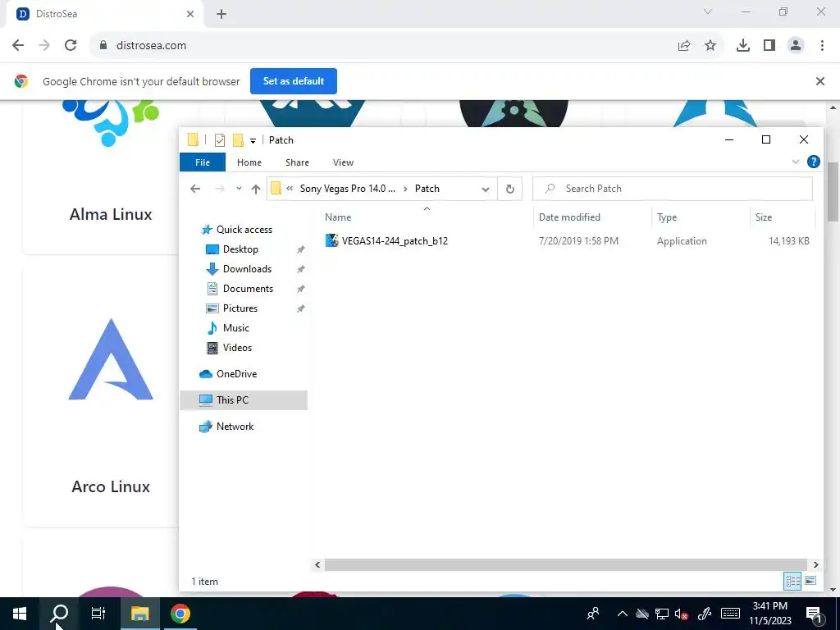Select Quick access in navigation pane
The image size is (840, 630).
coord(244,230)
